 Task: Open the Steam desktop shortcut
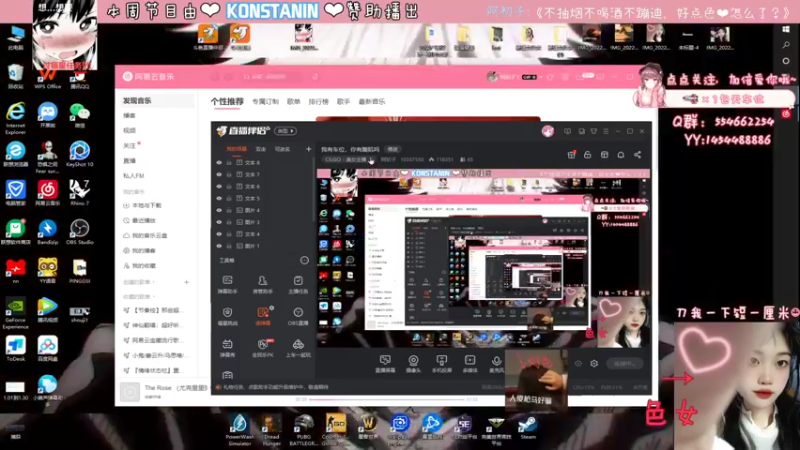[528, 428]
